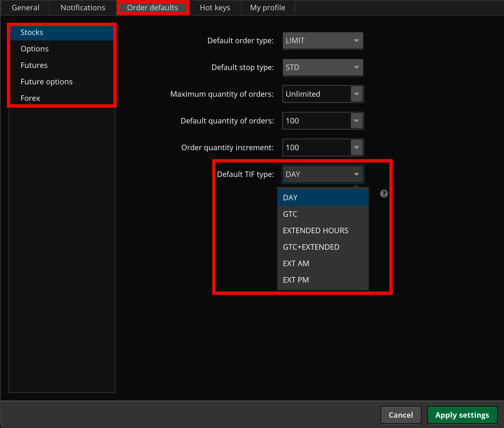Expand Maximum quantity of orders arrow
Viewport: 504px width, 428px height.
coord(356,94)
